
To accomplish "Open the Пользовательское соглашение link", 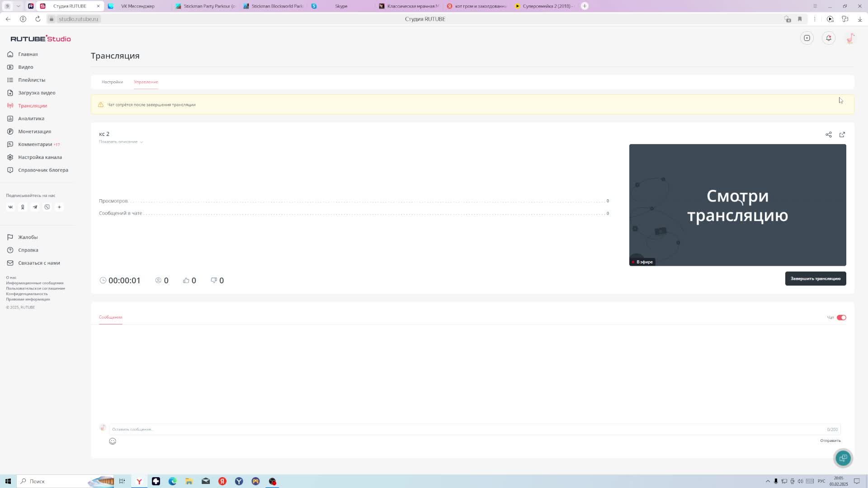I will click(x=35, y=288).
